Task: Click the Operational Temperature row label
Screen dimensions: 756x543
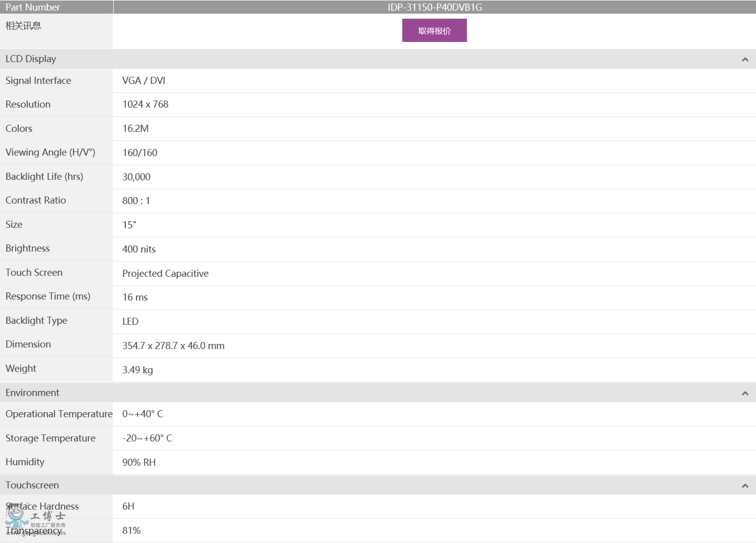Action: click(59, 414)
